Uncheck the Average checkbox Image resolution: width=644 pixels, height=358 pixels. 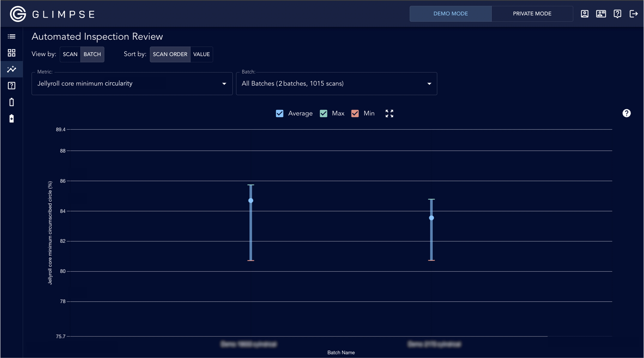(x=280, y=113)
